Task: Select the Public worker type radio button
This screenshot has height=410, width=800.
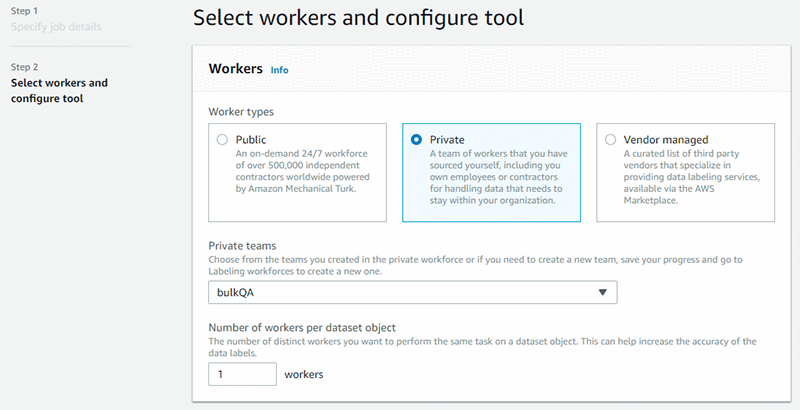Action: pyautogui.click(x=222, y=140)
